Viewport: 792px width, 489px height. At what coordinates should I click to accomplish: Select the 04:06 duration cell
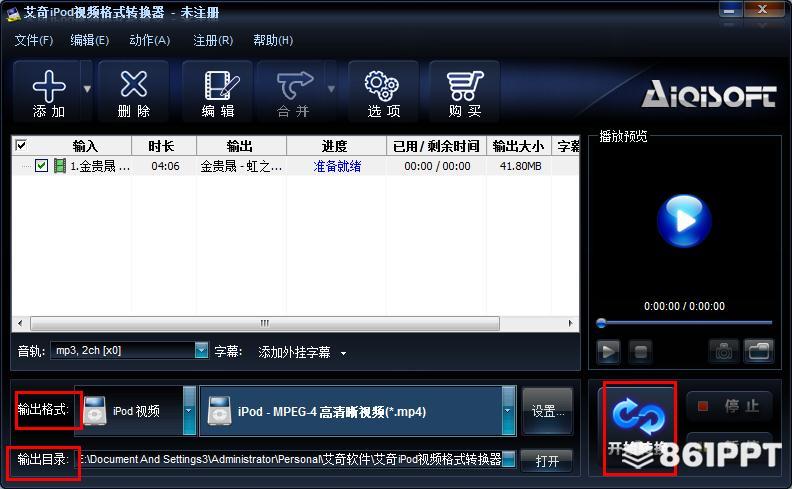[165, 166]
